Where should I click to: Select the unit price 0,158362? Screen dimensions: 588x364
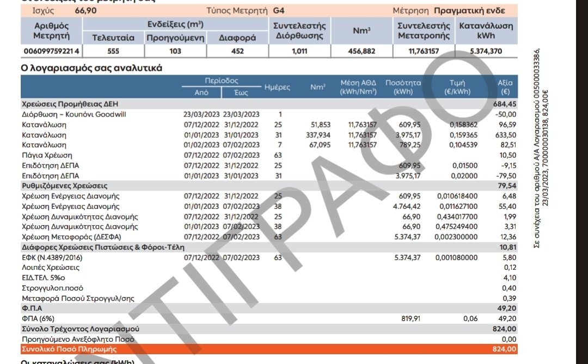coord(463,125)
